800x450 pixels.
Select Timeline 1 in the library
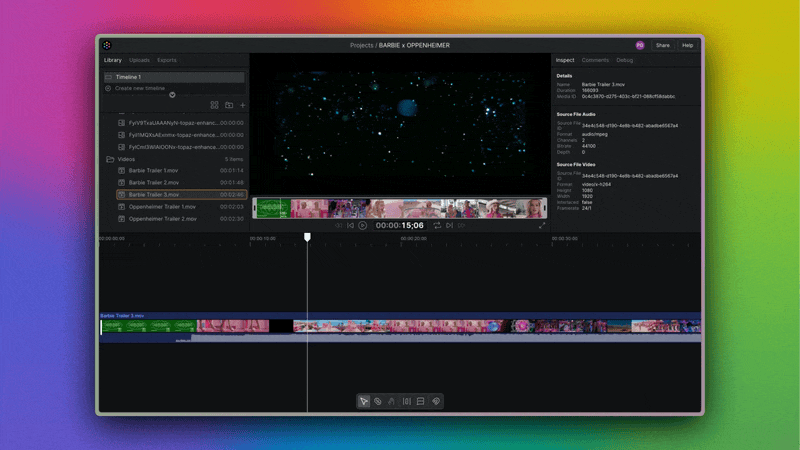pos(174,77)
